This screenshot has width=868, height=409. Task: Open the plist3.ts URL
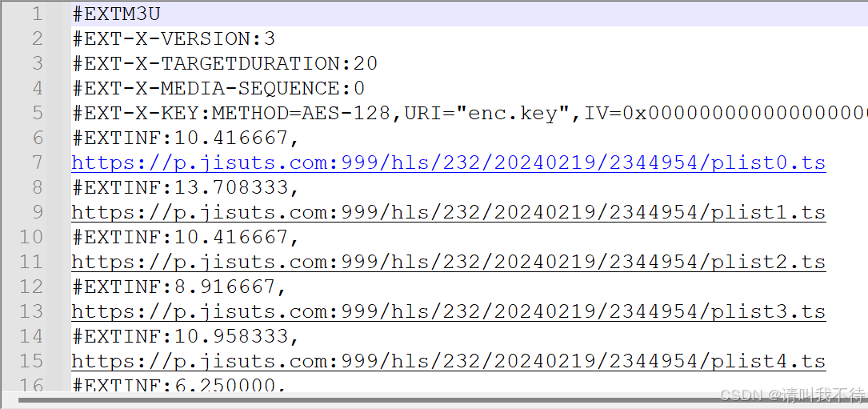[448, 312]
